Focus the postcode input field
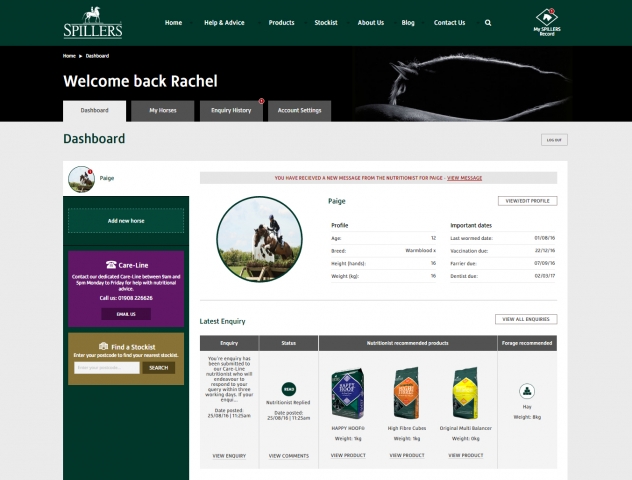This screenshot has height=480, width=632. pos(107,367)
